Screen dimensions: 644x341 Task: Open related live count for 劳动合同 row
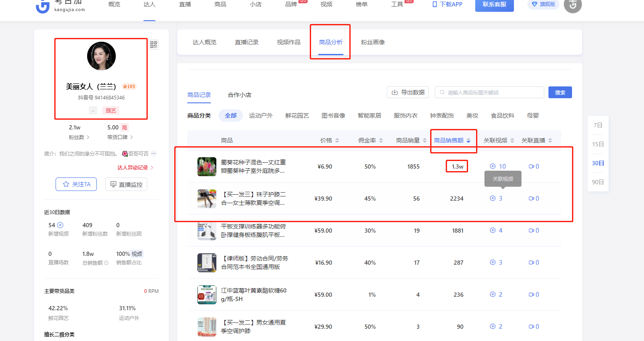coord(534,263)
